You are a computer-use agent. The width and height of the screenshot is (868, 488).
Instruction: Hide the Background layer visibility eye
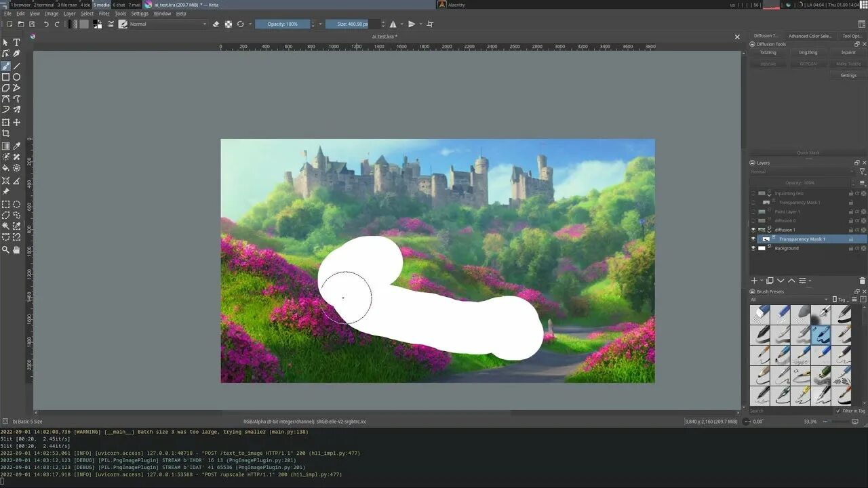click(x=753, y=248)
